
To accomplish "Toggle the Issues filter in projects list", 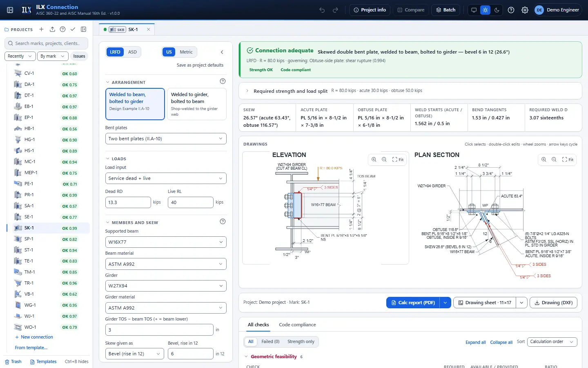I will pos(79,56).
